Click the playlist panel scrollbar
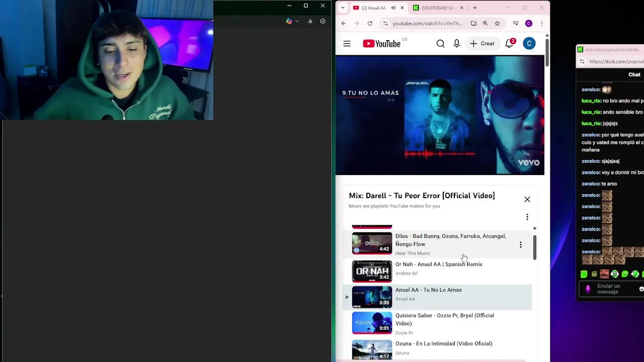 [x=534, y=247]
